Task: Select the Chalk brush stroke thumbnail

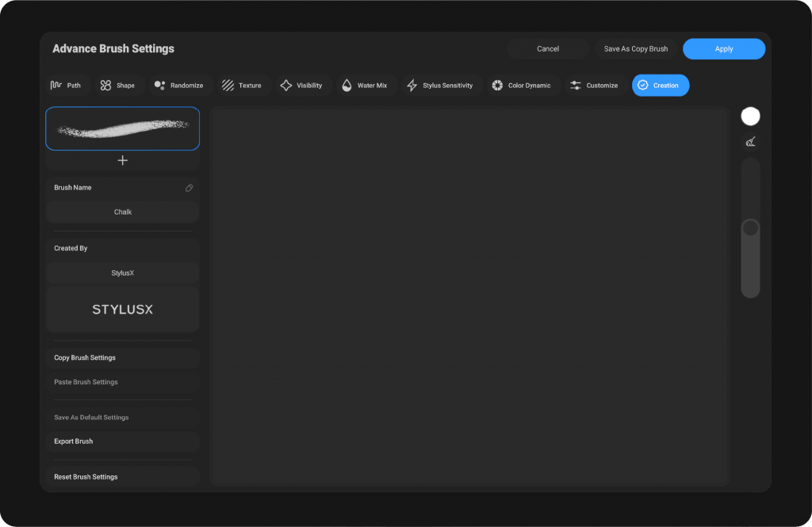Action: 122,128
